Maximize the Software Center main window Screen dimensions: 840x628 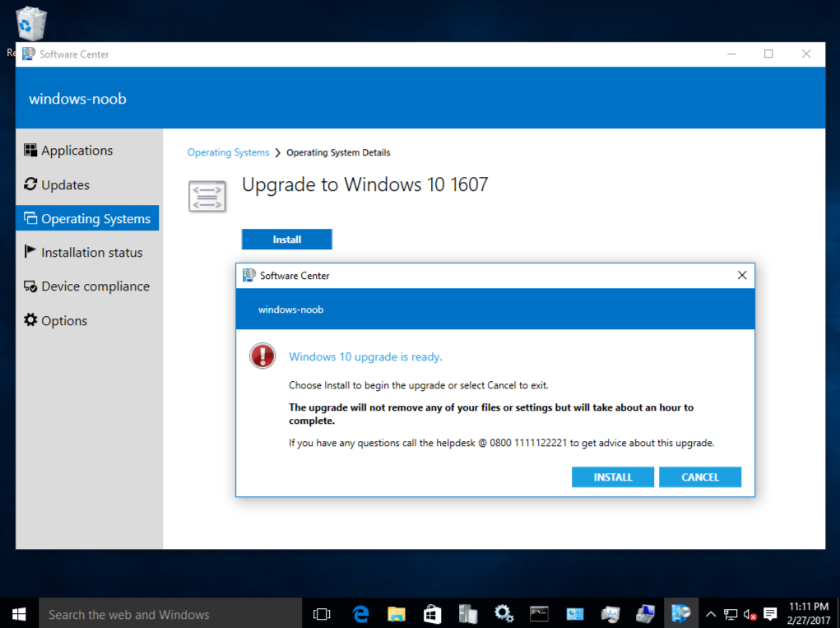click(x=768, y=54)
